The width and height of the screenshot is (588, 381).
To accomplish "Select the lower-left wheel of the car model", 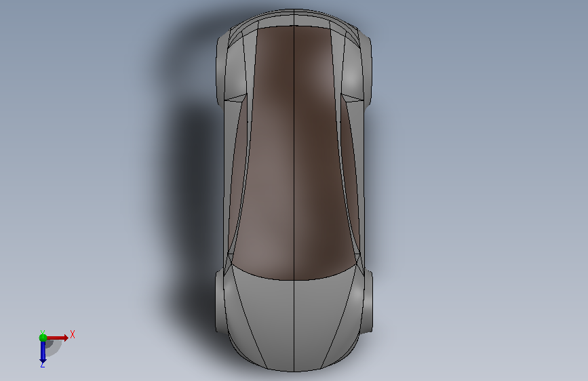I will coord(218,302).
